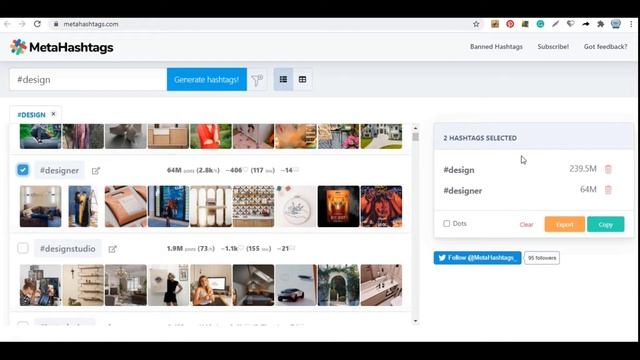Open the Subscribe! link
The height and width of the screenshot is (360, 640).
(x=553, y=47)
